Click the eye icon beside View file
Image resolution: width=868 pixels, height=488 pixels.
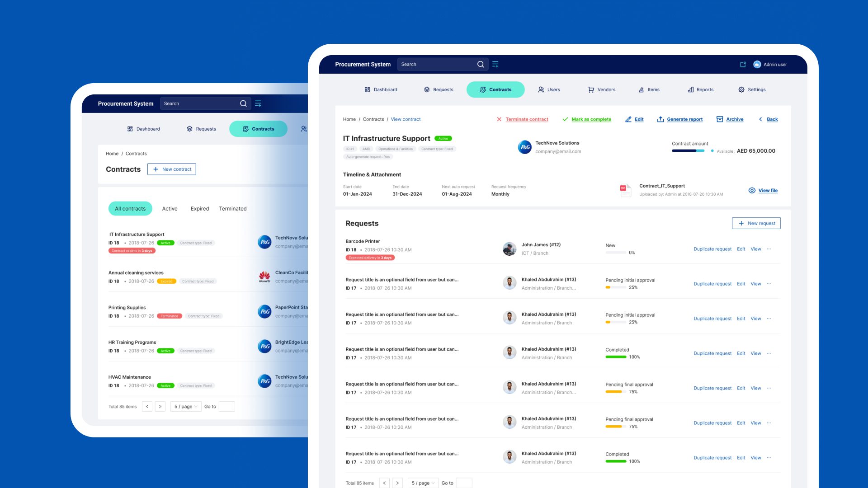[752, 191]
